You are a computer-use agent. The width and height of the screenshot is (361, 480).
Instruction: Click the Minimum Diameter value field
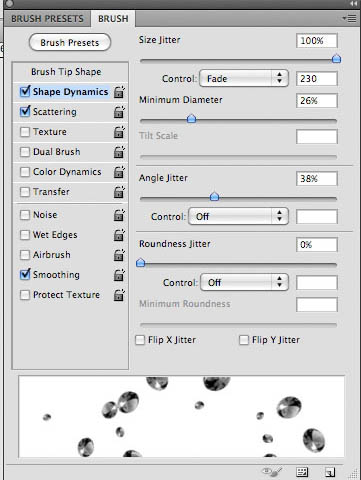(x=317, y=101)
